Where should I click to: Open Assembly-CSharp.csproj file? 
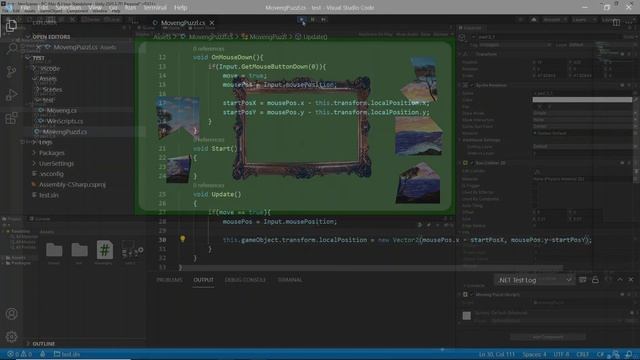(72, 184)
